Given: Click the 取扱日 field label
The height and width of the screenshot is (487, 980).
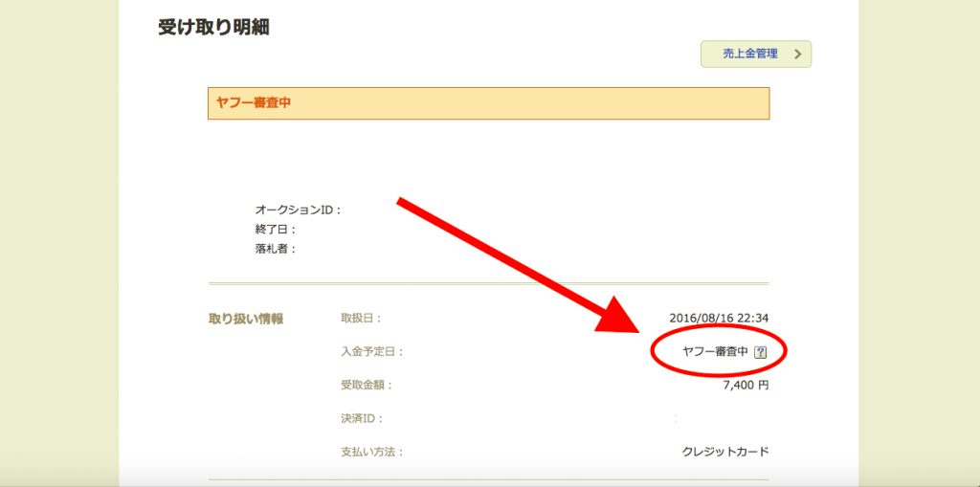Looking at the screenshot, I should point(362,319).
